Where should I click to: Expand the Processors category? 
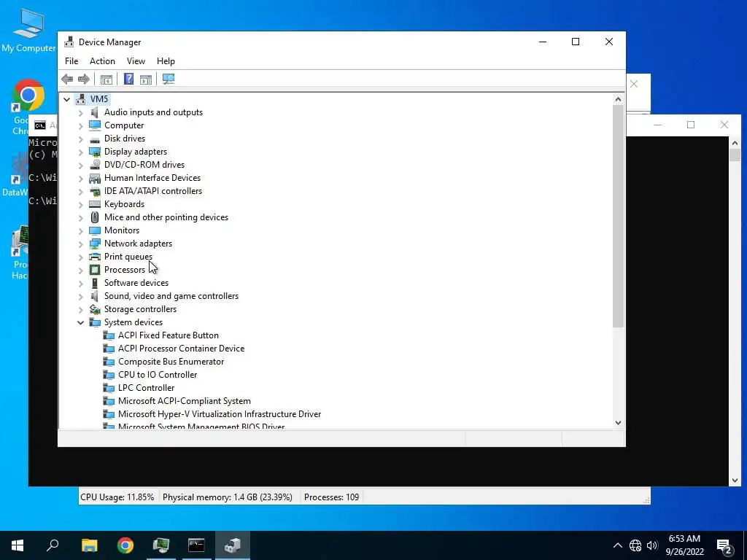coord(80,270)
